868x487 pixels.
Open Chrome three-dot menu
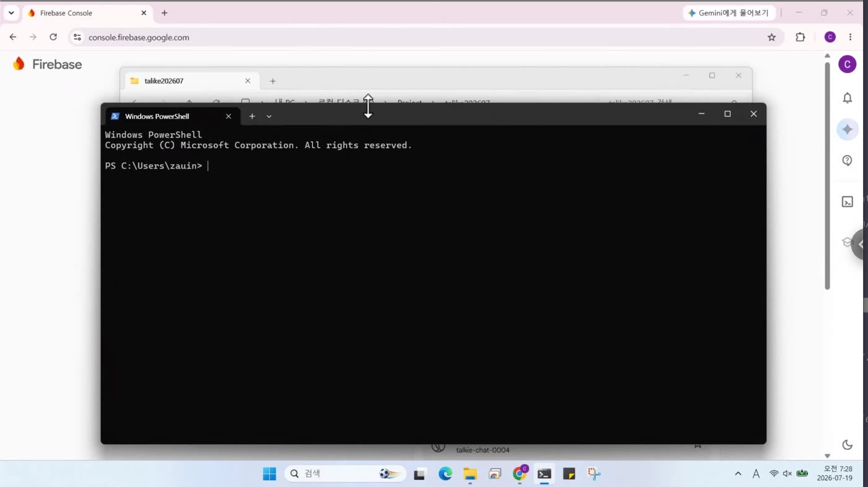click(850, 37)
